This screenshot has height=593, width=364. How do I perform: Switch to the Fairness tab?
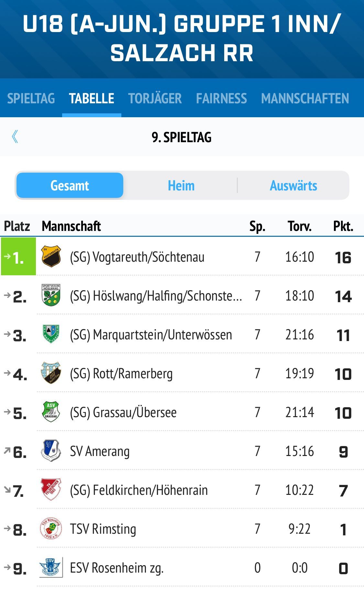coord(222,98)
